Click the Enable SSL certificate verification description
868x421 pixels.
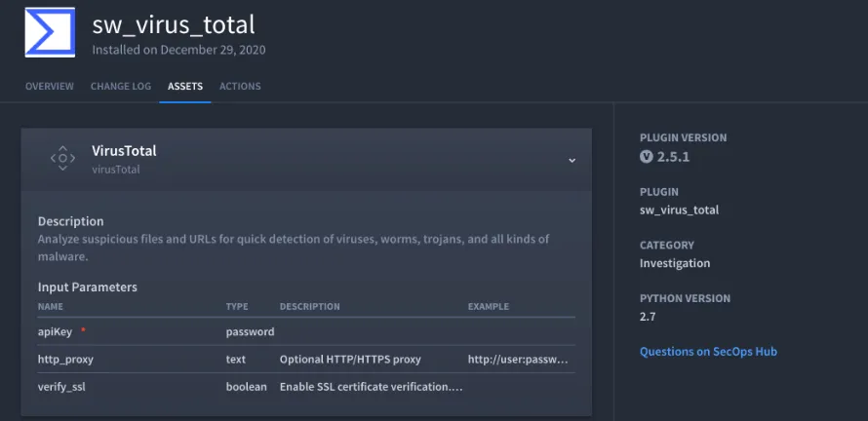click(x=371, y=387)
